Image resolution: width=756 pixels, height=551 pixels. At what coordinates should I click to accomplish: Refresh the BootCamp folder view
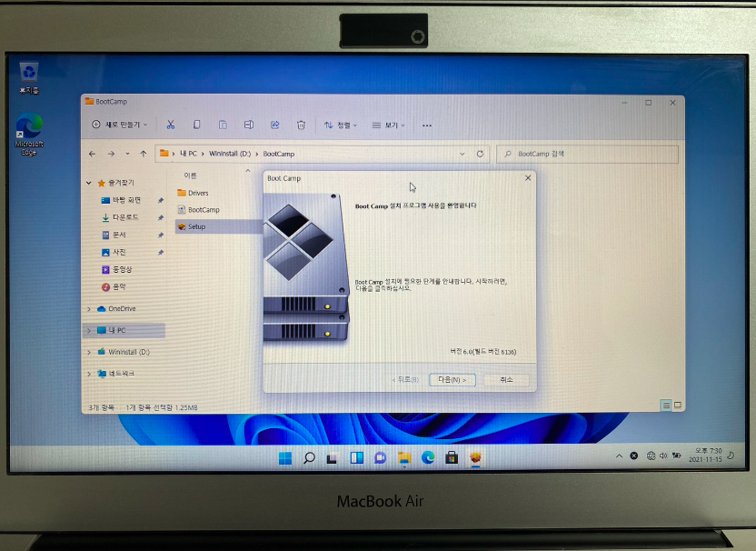(x=480, y=154)
